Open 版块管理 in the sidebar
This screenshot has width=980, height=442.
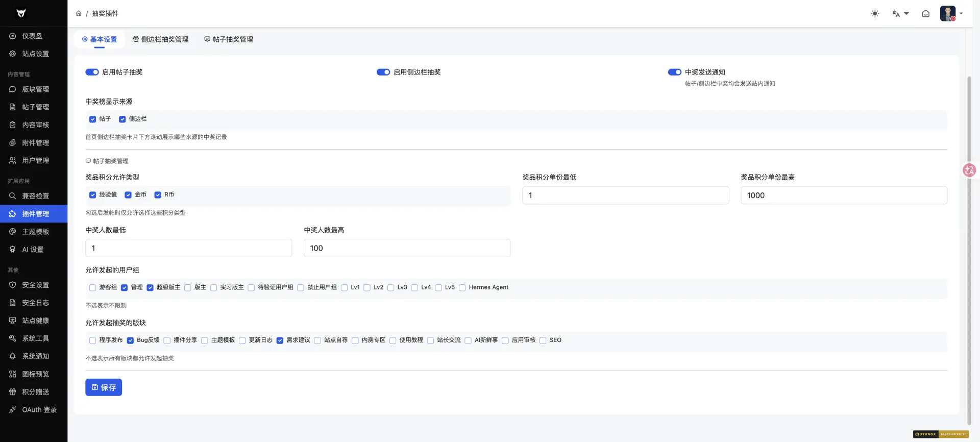pos(34,89)
